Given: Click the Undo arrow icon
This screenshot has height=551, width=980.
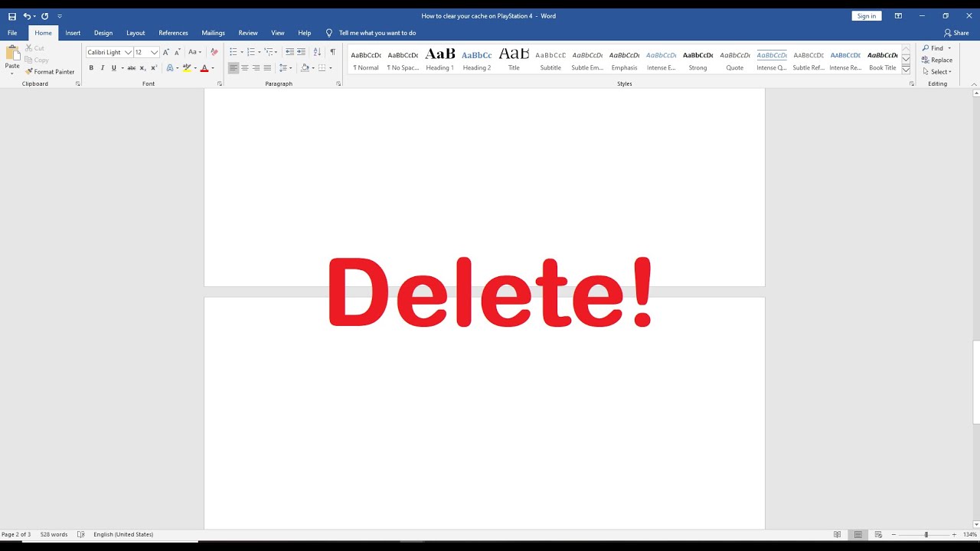Looking at the screenshot, I should pos(27,16).
